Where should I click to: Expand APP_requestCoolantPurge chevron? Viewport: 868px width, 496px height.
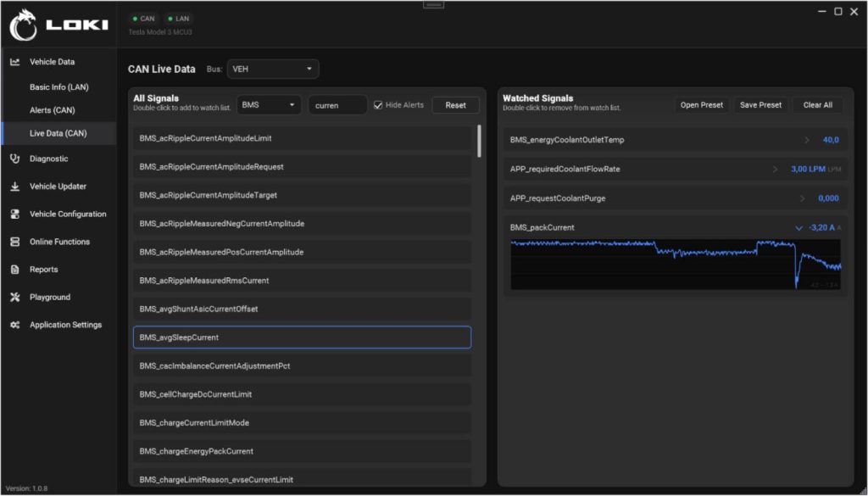[x=802, y=198]
